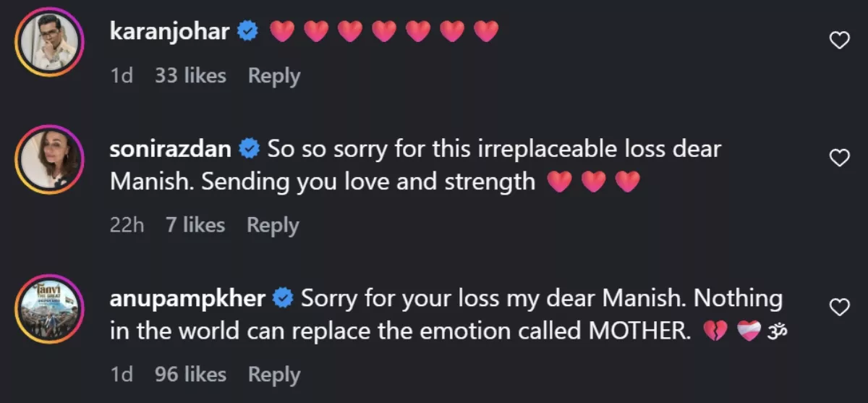Reply to karanjohar's comment
Viewport: 868px width, 403px height.
[274, 76]
